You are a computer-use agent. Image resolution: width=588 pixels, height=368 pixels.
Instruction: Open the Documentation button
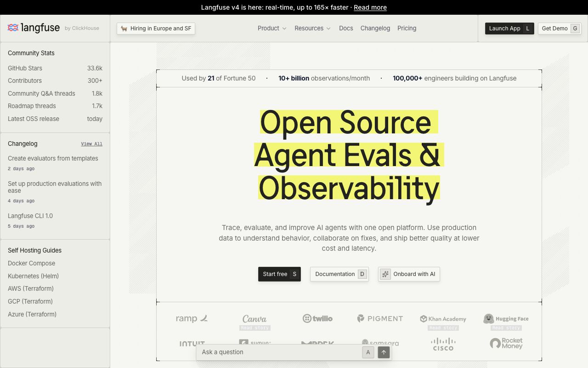[x=339, y=274]
